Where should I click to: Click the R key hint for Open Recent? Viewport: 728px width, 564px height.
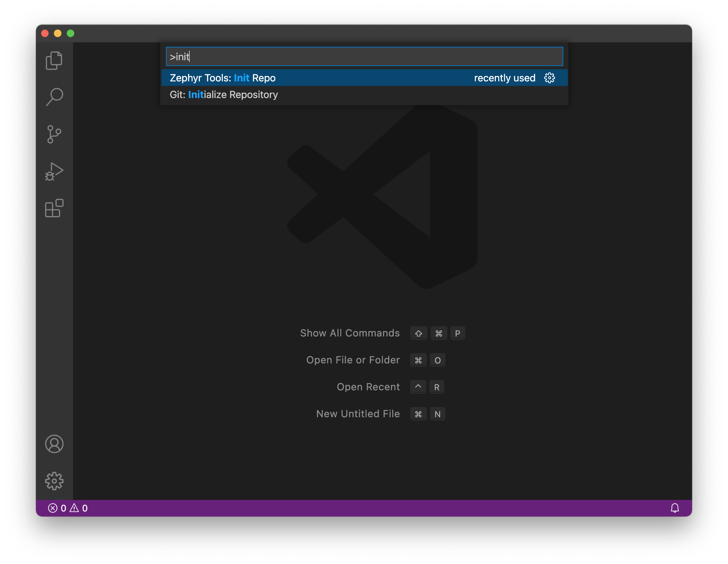[436, 387]
